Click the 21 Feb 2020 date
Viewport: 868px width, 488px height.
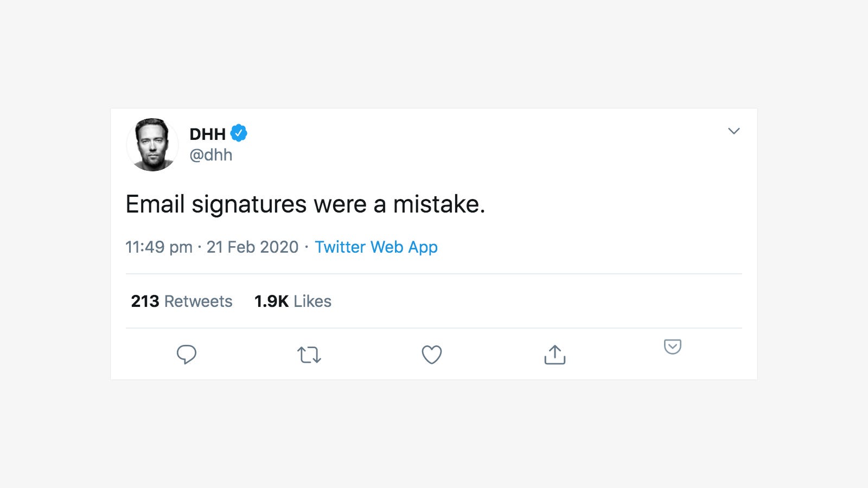252,247
